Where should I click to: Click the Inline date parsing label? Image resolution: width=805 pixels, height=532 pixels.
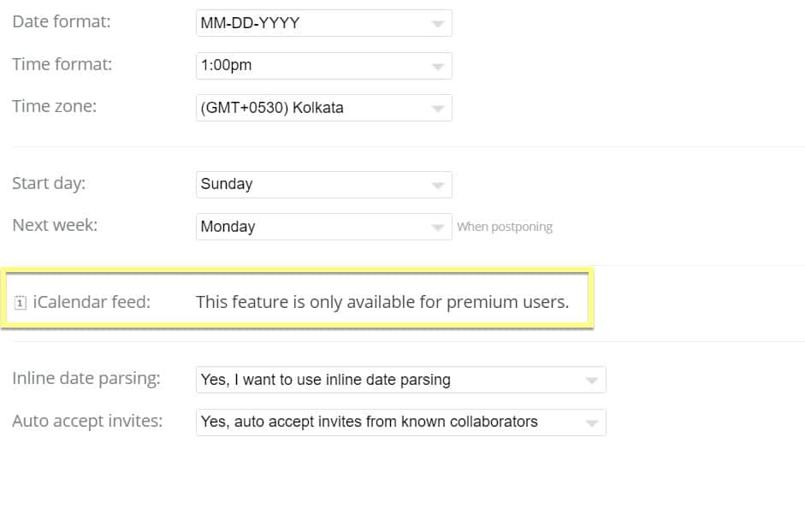(86, 378)
